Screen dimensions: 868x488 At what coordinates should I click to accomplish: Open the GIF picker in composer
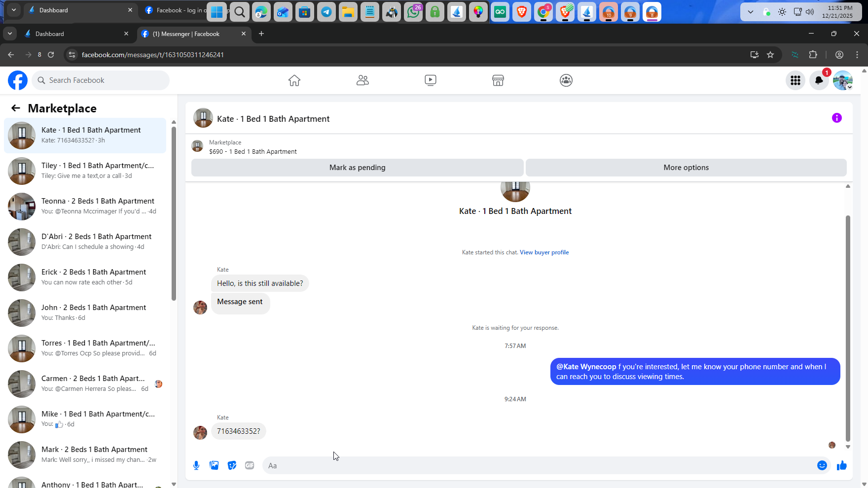[250, 465]
